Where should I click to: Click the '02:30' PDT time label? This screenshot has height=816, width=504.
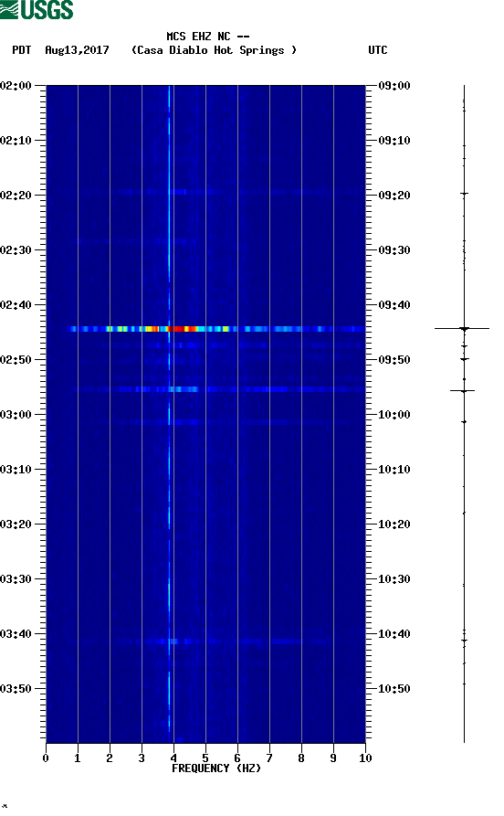tap(16, 249)
